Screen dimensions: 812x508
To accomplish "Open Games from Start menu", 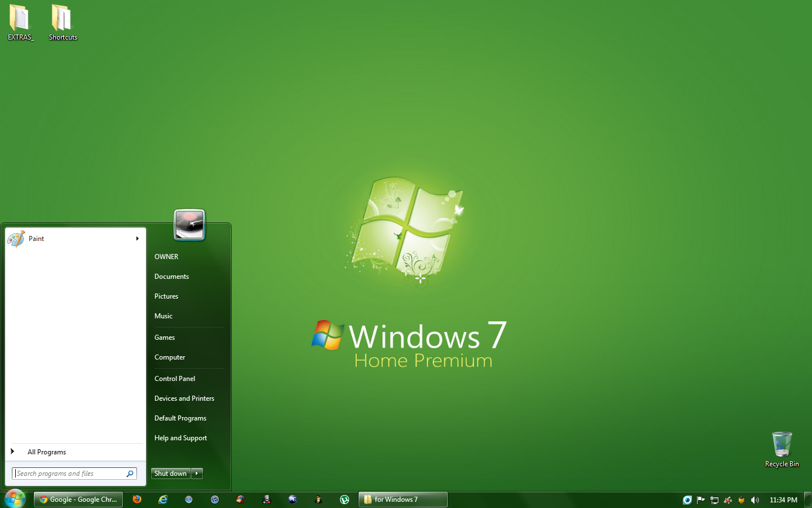I will [165, 338].
